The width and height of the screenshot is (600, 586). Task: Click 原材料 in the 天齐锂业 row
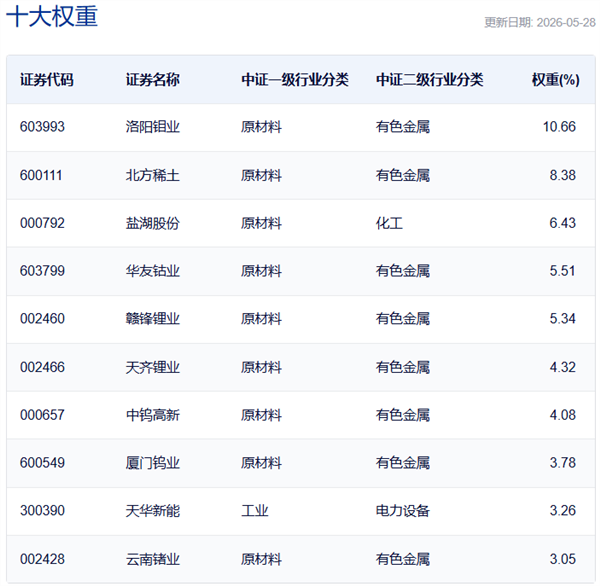261,367
